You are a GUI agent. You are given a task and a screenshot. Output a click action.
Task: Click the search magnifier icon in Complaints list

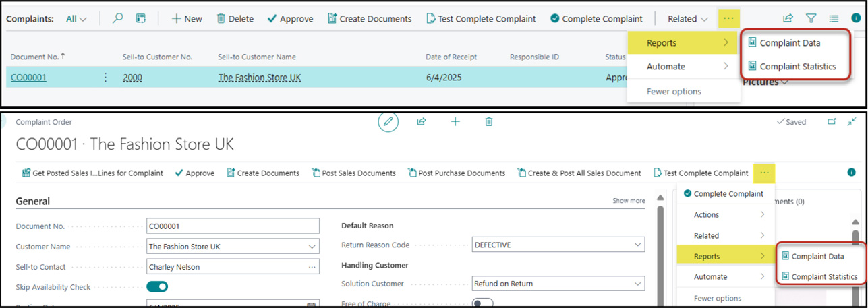(x=117, y=19)
